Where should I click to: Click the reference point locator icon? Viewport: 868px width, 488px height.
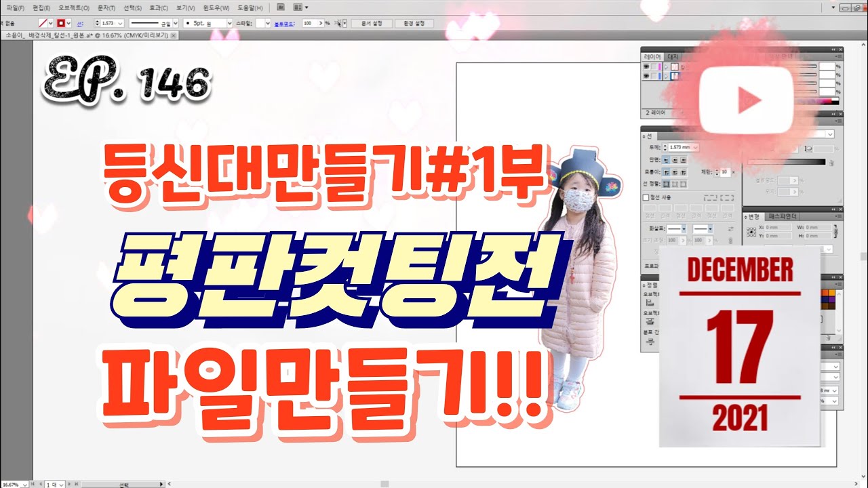(x=751, y=232)
